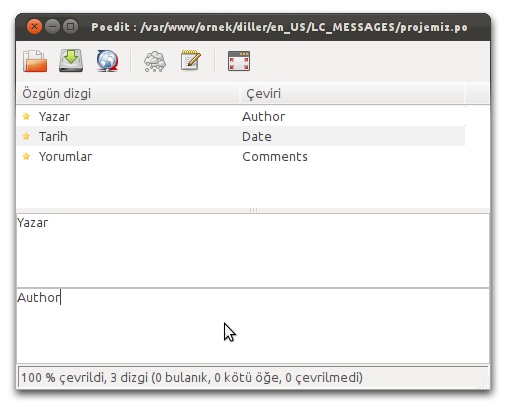
Task: Sort by the Özgün dizgi column header
Action: (128, 94)
